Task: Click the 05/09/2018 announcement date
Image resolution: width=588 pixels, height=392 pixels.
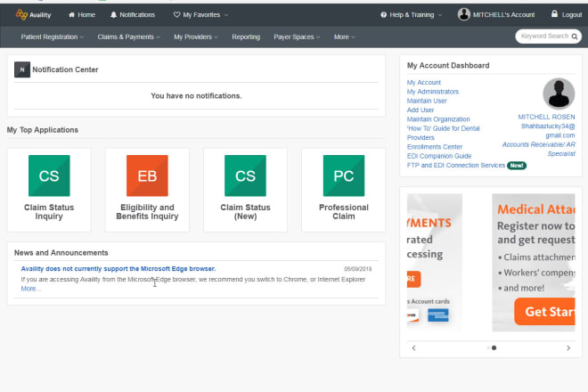Action: (x=358, y=268)
